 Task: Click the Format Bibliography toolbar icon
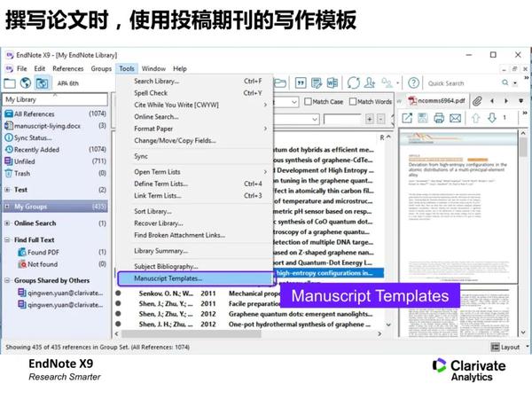click(317, 83)
